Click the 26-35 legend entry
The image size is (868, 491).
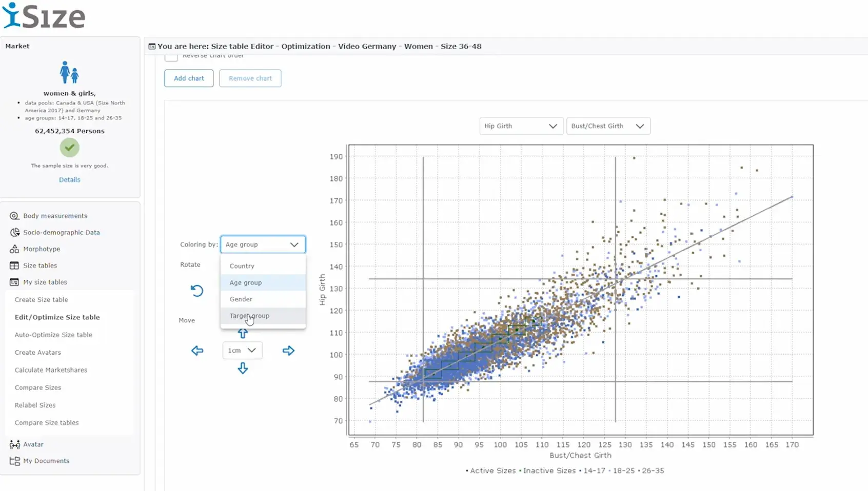point(651,470)
